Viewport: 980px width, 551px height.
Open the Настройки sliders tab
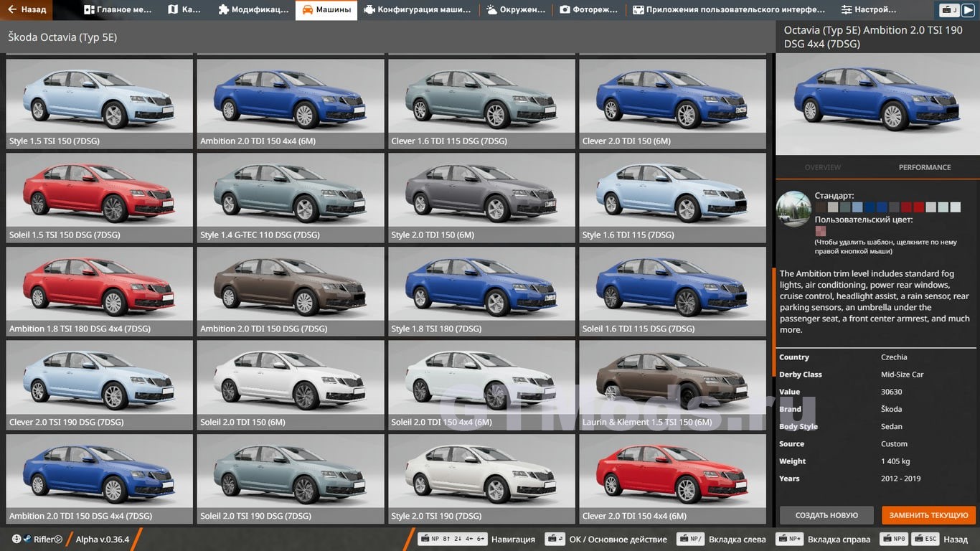coord(869,10)
